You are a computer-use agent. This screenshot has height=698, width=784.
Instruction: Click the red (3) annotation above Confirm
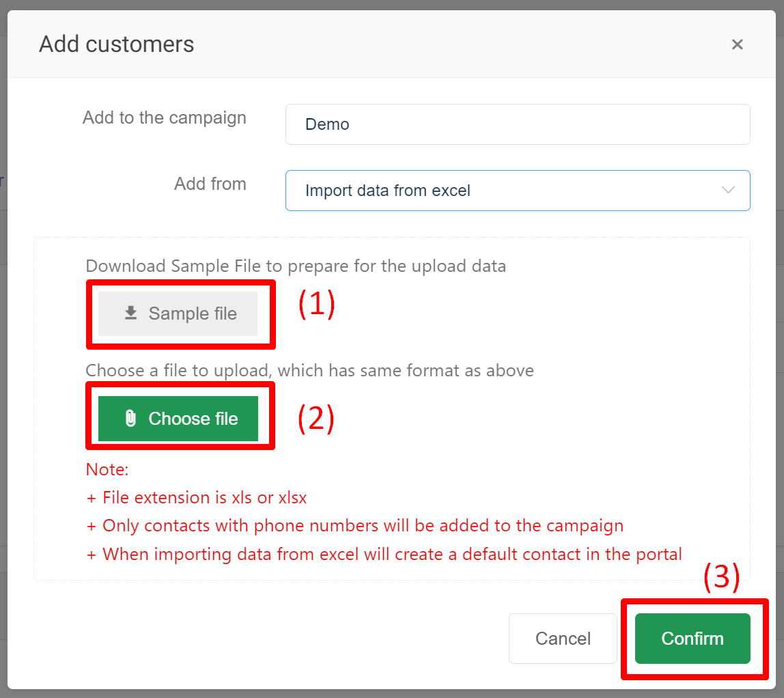(x=721, y=578)
